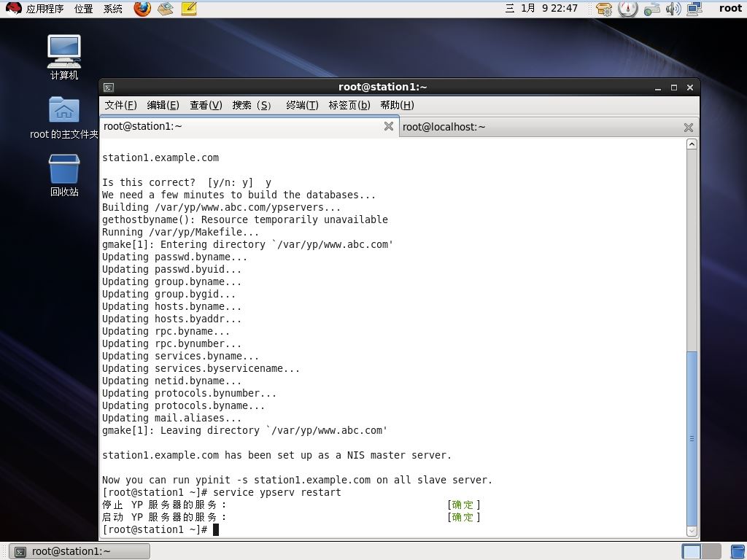Open the 帮助(H) help menu
The height and width of the screenshot is (560, 747).
pos(397,105)
